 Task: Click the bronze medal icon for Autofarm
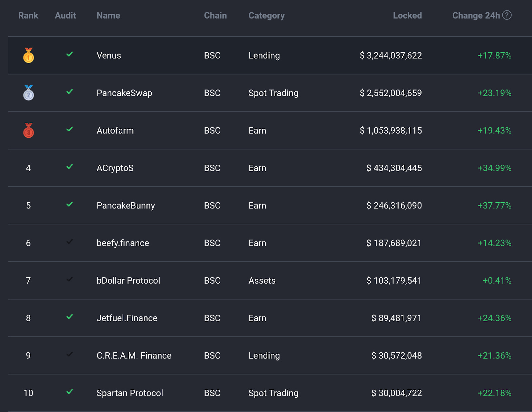point(29,130)
